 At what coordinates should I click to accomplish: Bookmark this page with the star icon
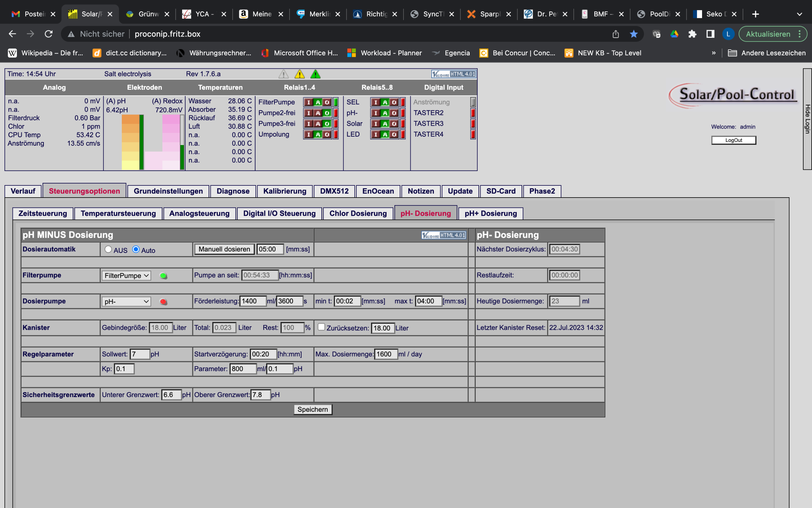pyautogui.click(x=633, y=34)
